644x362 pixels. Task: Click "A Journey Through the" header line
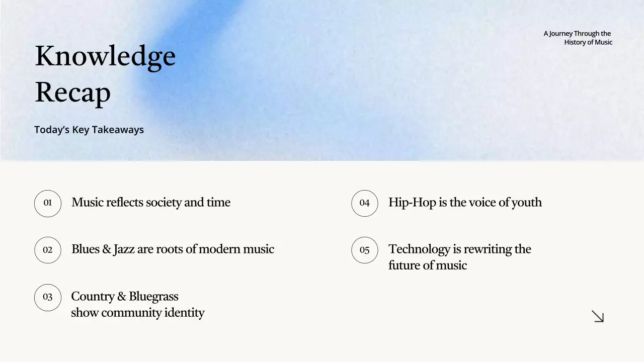point(577,34)
